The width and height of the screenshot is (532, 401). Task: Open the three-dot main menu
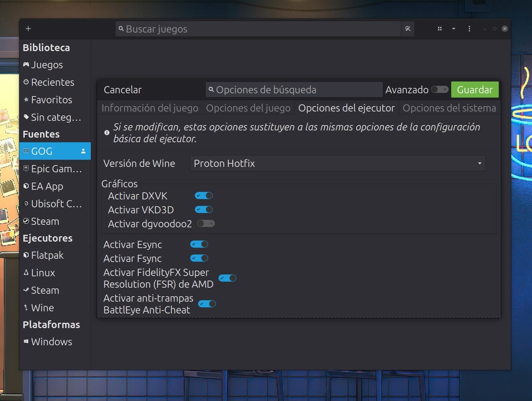coord(469,29)
